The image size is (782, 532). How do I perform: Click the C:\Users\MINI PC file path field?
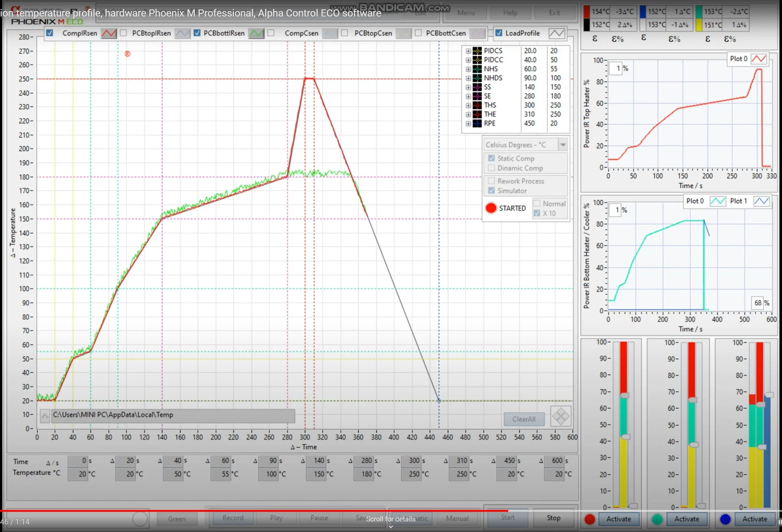[x=173, y=416]
